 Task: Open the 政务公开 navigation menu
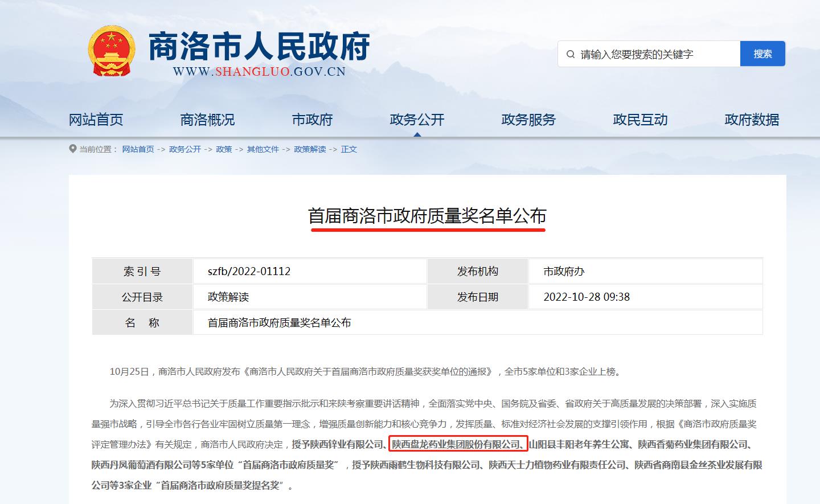coord(417,120)
